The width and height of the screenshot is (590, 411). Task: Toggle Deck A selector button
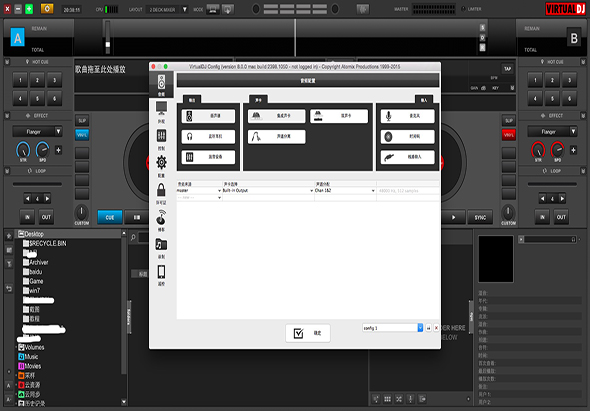pyautogui.click(x=18, y=37)
